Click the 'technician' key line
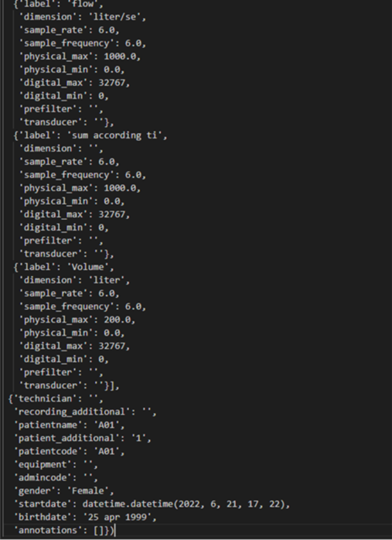392x540 pixels. pos(56,398)
